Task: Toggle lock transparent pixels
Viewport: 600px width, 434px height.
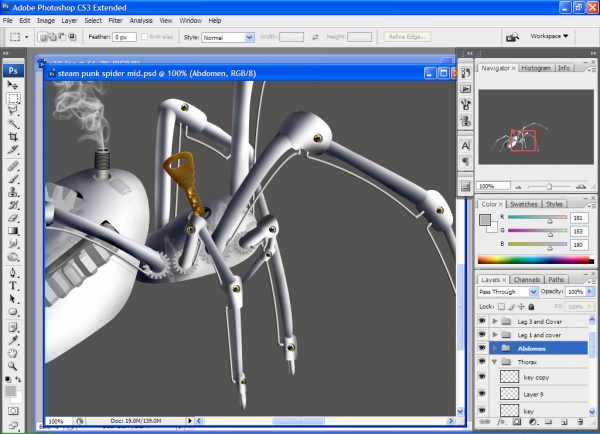Action: (x=501, y=307)
